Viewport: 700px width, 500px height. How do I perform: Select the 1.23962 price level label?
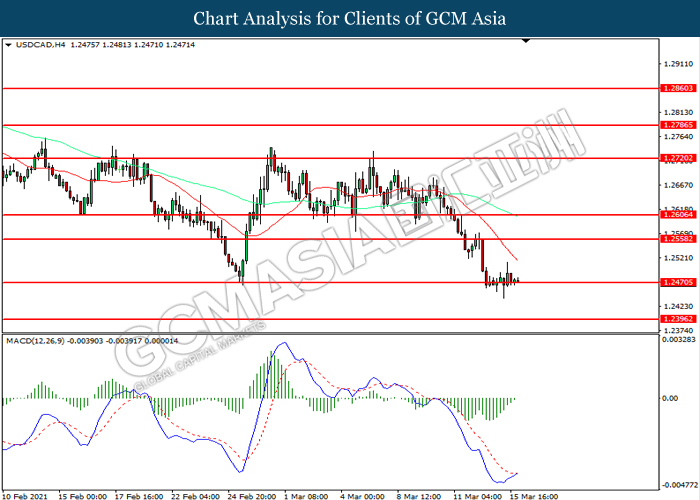[679, 319]
